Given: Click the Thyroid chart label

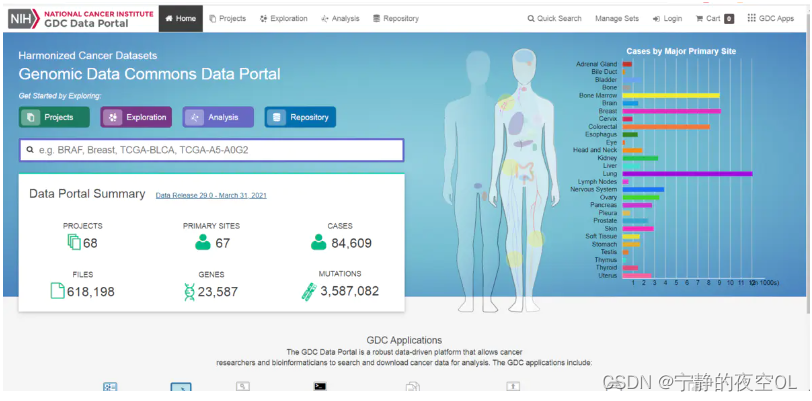Looking at the screenshot, I should click(x=606, y=268).
